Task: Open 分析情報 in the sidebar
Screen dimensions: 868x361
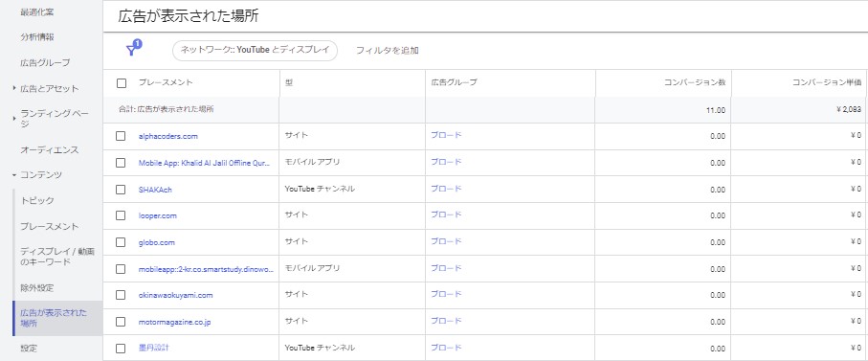Action: pyautogui.click(x=37, y=37)
